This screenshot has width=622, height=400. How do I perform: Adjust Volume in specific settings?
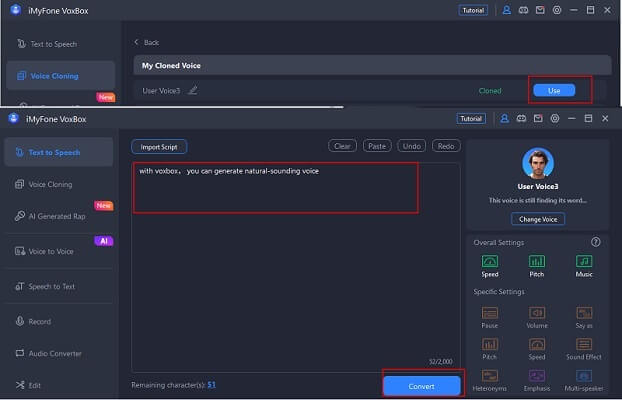tap(537, 317)
